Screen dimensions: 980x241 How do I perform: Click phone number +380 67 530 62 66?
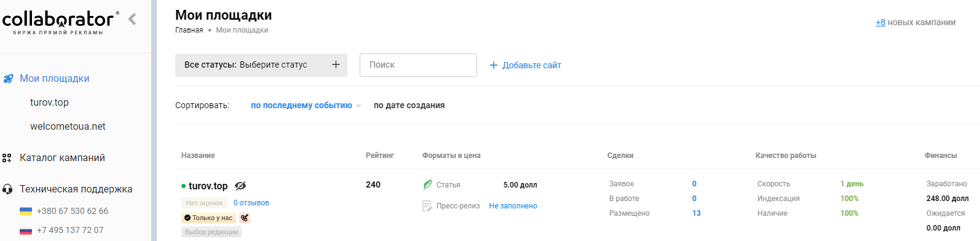click(73, 211)
